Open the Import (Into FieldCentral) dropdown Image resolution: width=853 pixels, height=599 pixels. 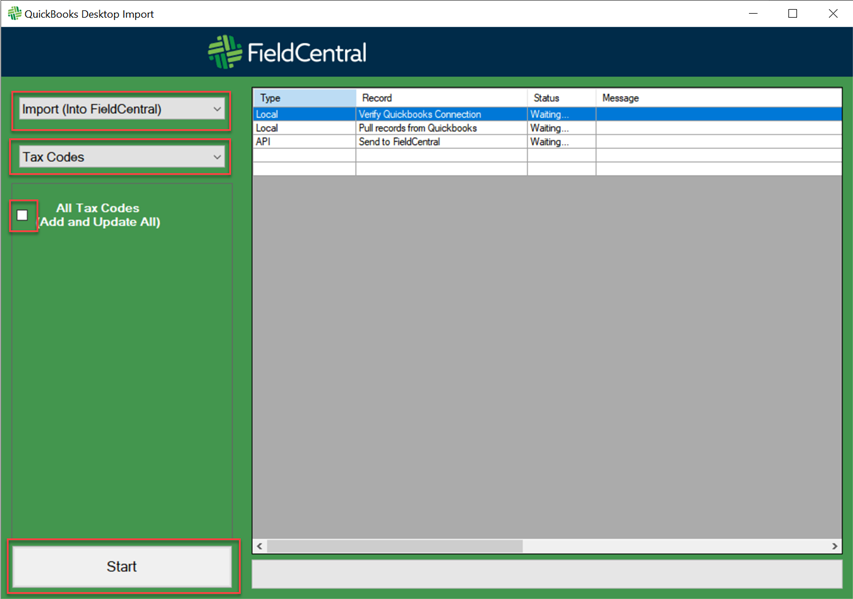coord(121,109)
